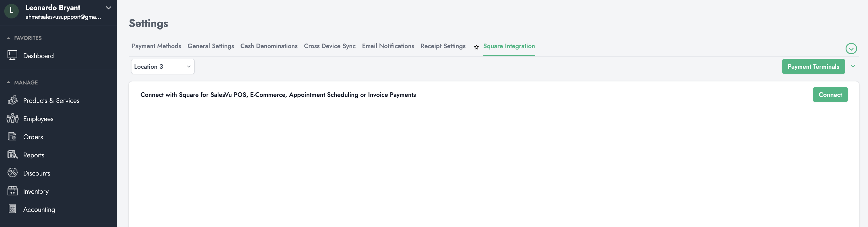Open Cross Device Sync tab
Screen dimensions: 868x227
point(330,46)
